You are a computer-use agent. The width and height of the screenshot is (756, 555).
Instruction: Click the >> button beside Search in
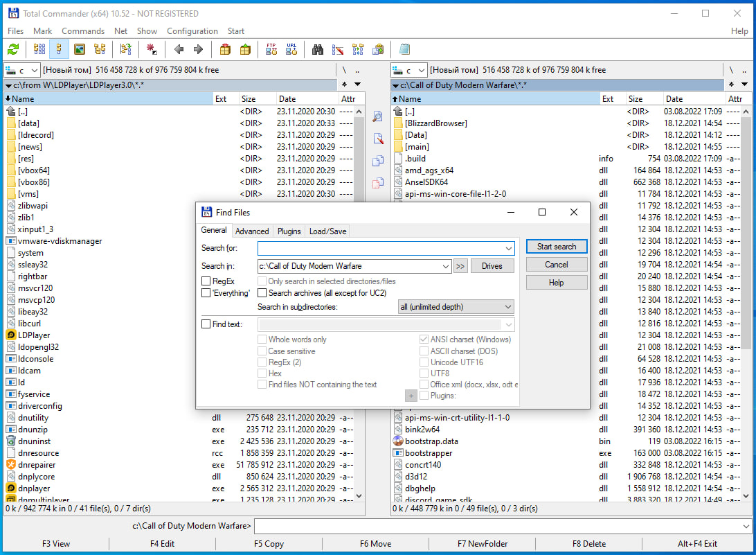pos(460,266)
